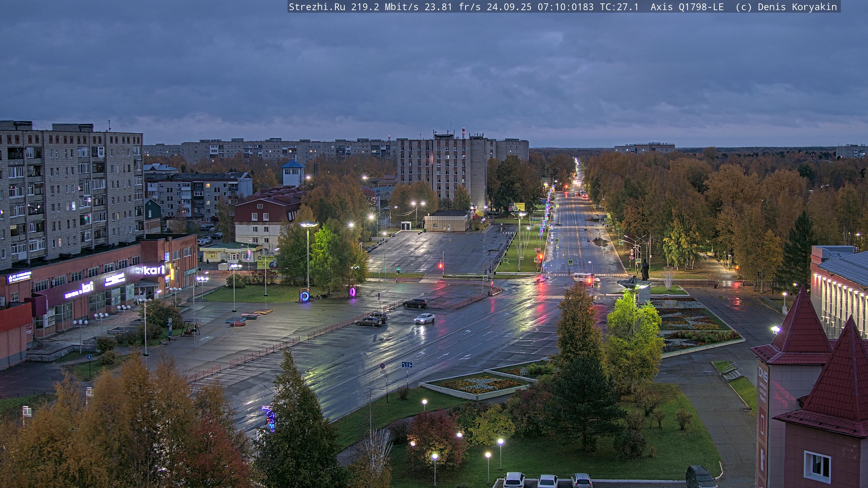Click the white car driving on road
Image resolution: width=868 pixels, height=488 pixels.
coord(424,318)
